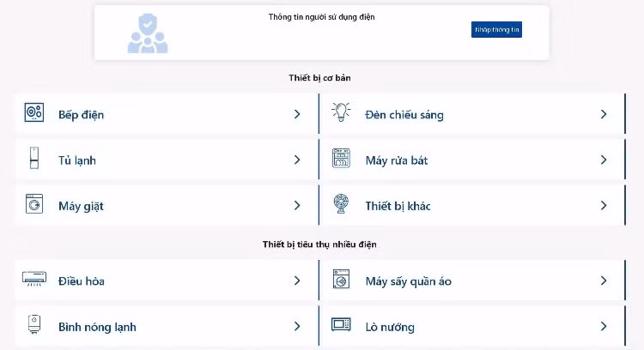Click the Thiết bị tiêu thụ nhiều điện heading
The height and width of the screenshot is (350, 644).
tap(319, 244)
